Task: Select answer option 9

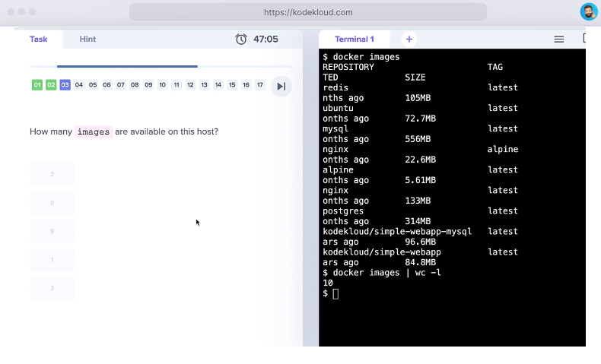Action: [x=52, y=232]
